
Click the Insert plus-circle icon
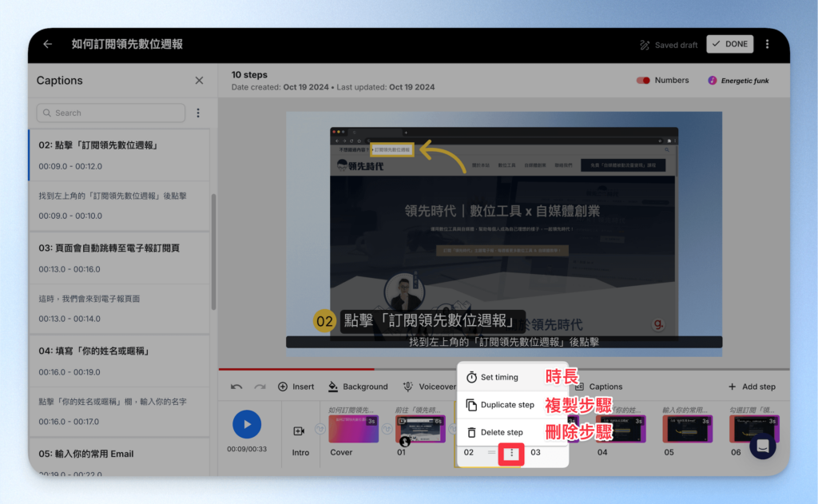tap(283, 387)
